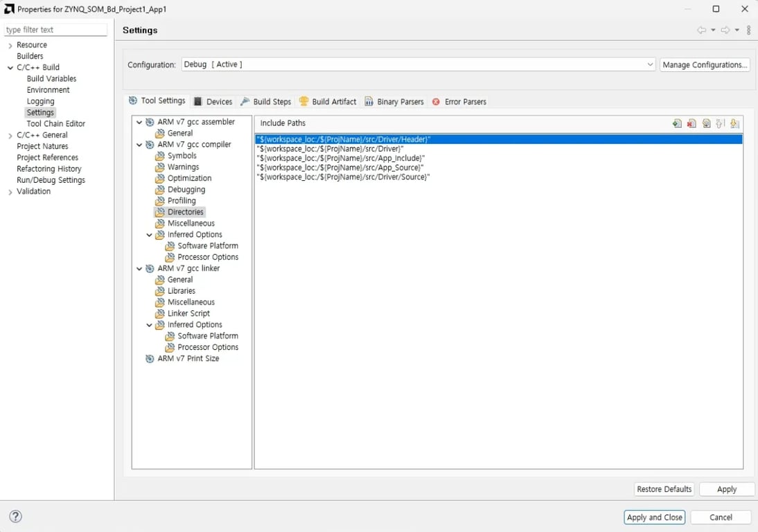Select Logging item
758x532 pixels.
(x=40, y=101)
